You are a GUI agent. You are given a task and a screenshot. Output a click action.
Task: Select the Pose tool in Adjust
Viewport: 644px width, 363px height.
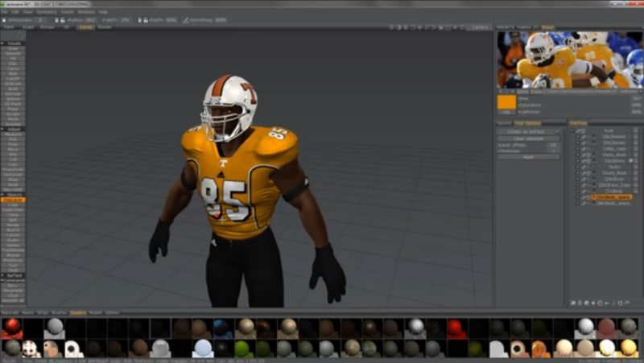tap(13, 144)
